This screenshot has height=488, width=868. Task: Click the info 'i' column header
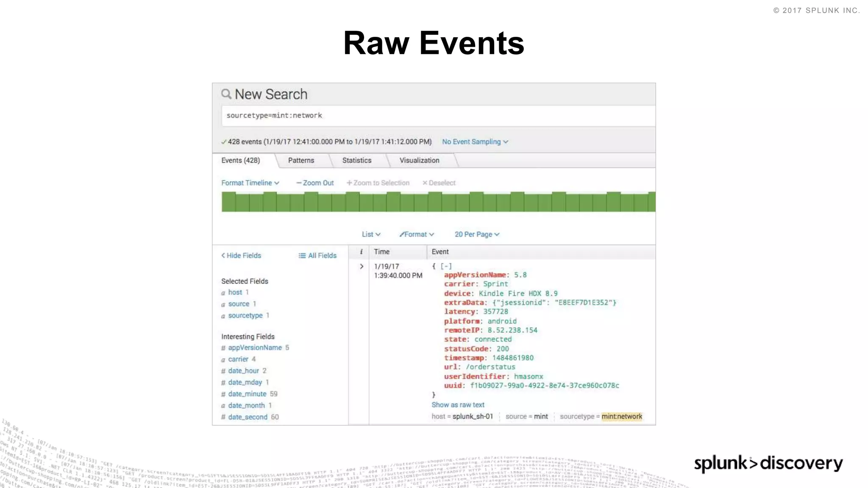coord(361,252)
